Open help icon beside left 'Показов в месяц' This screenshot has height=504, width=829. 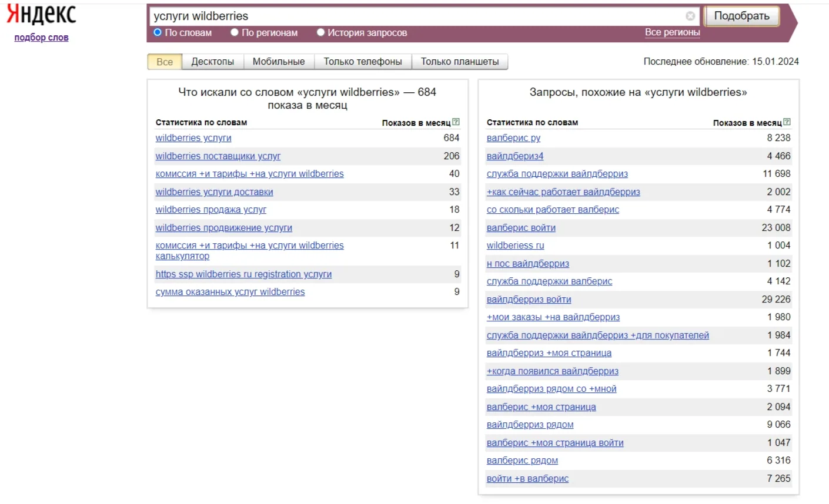(x=456, y=122)
